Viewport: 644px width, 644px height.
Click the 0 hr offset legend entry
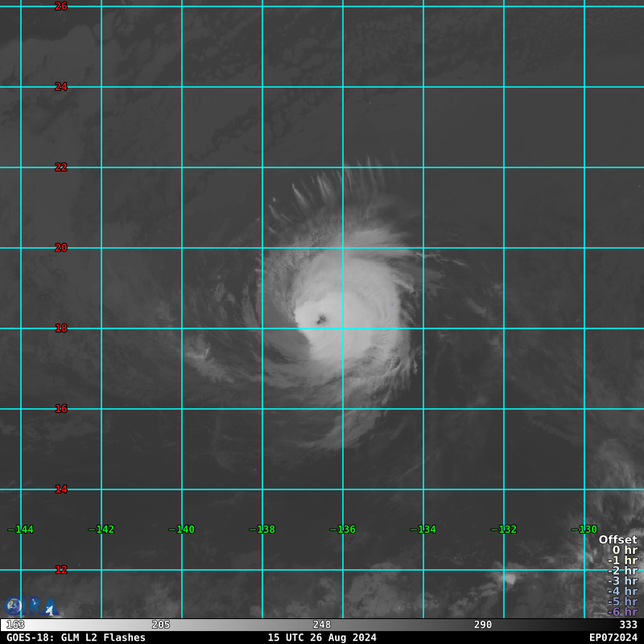[x=625, y=551]
